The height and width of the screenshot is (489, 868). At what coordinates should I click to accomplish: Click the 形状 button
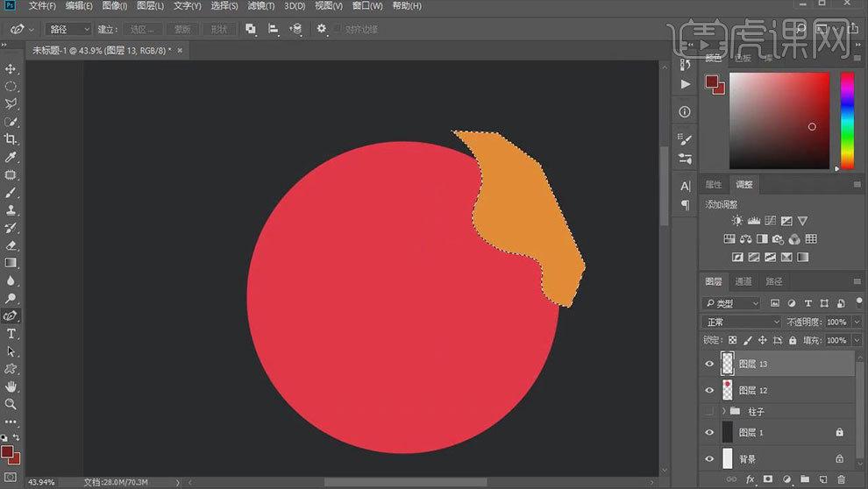219,29
